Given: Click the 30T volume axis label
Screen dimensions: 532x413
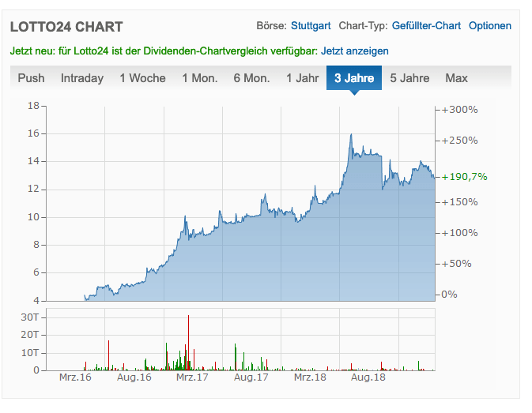Looking at the screenshot, I should click(30, 317).
